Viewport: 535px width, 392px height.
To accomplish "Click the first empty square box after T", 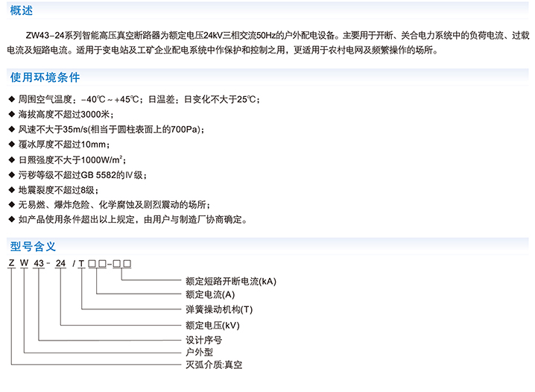I will [x=92, y=264].
